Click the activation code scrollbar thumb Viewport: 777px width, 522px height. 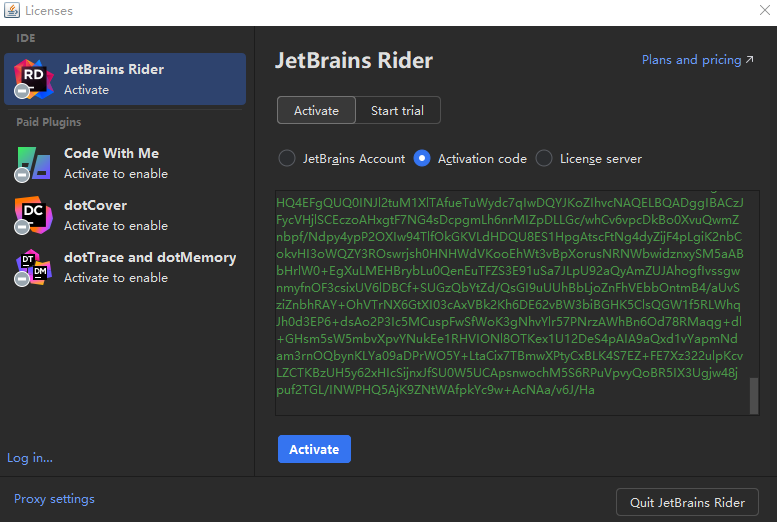click(x=754, y=396)
